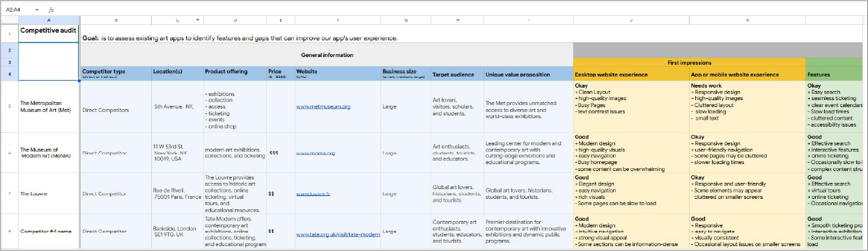
Task: Click the Price column heading
Action: pyautogui.click(x=280, y=73)
